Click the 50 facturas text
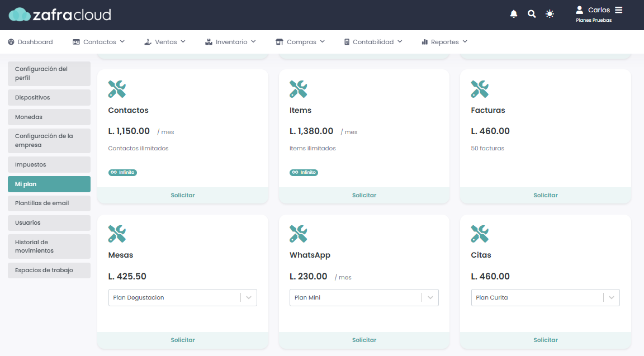The width and height of the screenshot is (644, 356). [487, 148]
